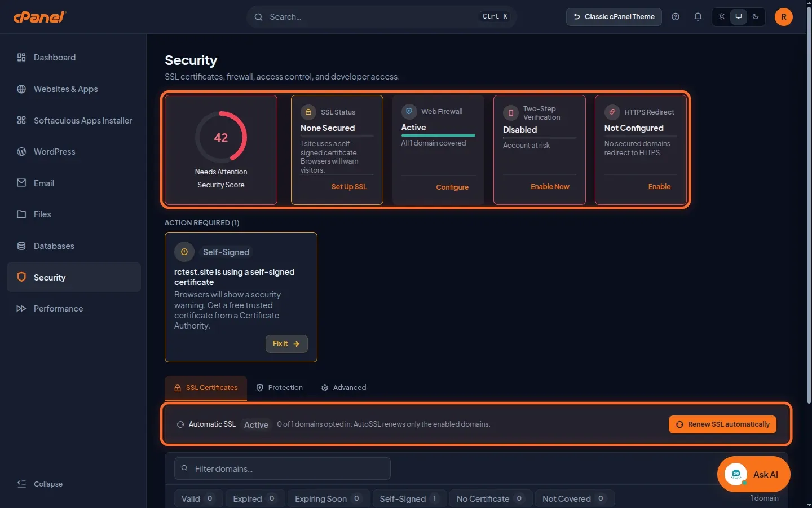This screenshot has height=508, width=812.
Task: Toggle the Expired certificate filter chip
Action: 255,498
